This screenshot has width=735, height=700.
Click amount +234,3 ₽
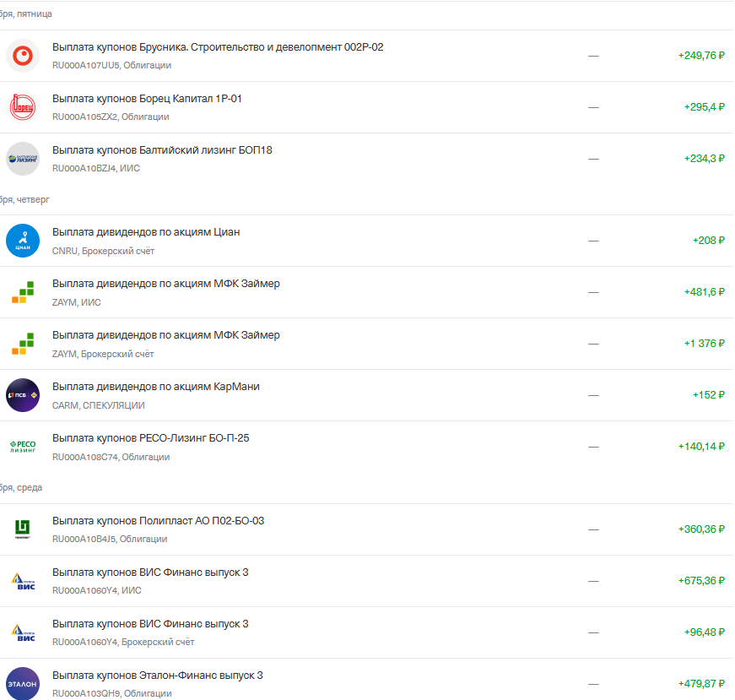tap(704, 159)
